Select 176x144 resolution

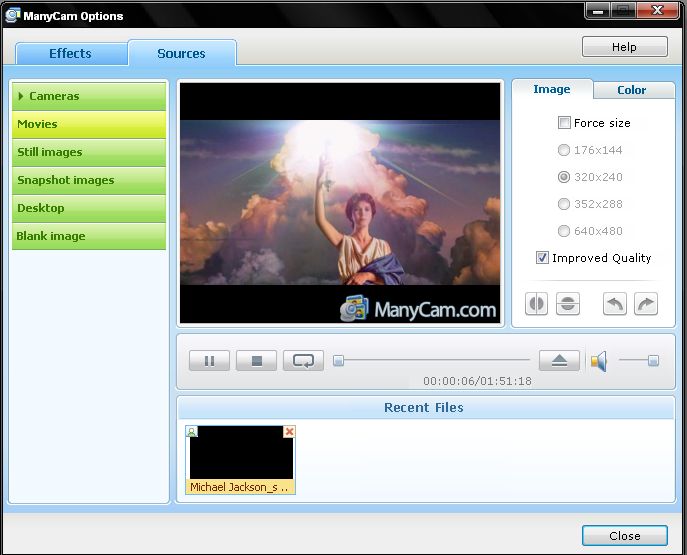click(x=563, y=150)
